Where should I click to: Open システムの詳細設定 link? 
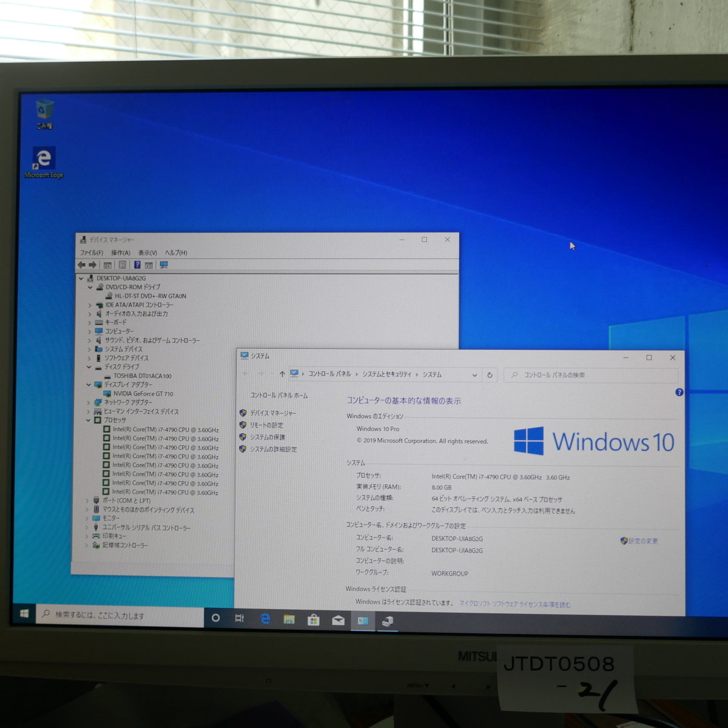point(273,449)
